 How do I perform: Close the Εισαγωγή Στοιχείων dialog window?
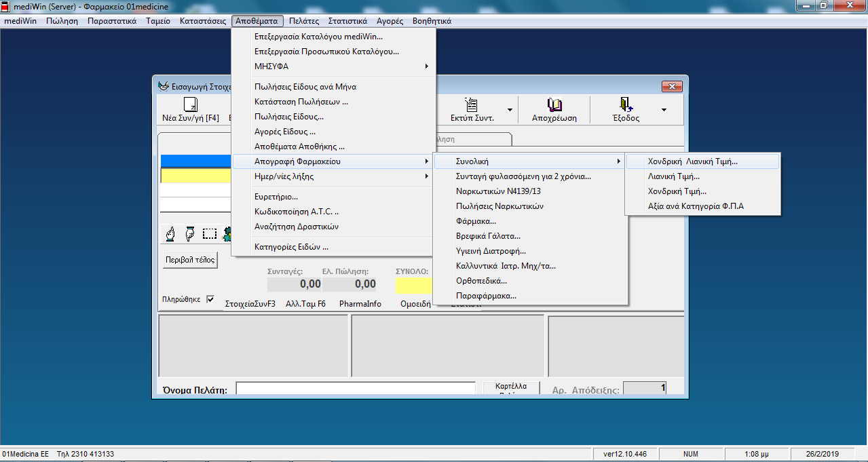[x=672, y=86]
